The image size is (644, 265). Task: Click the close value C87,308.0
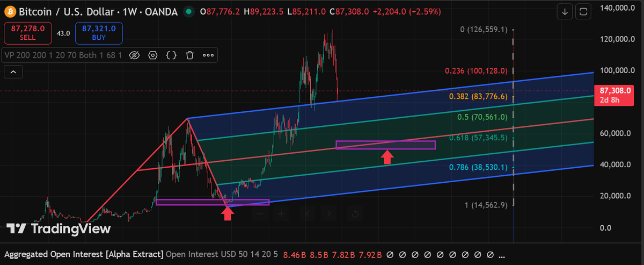point(349,11)
